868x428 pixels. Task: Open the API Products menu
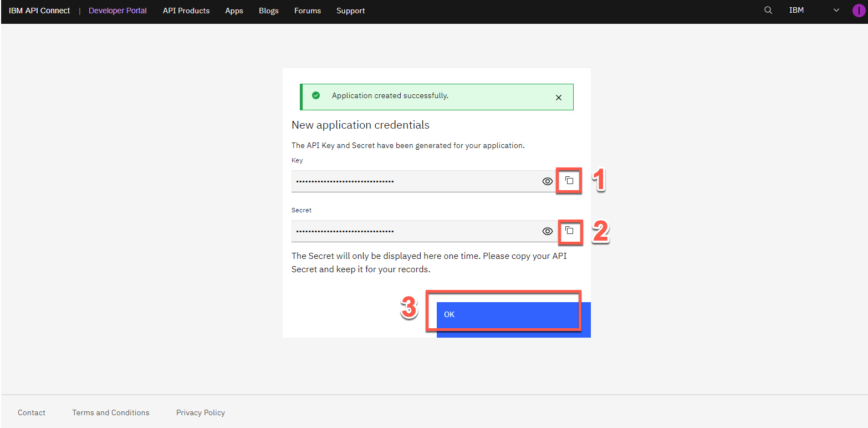(186, 11)
